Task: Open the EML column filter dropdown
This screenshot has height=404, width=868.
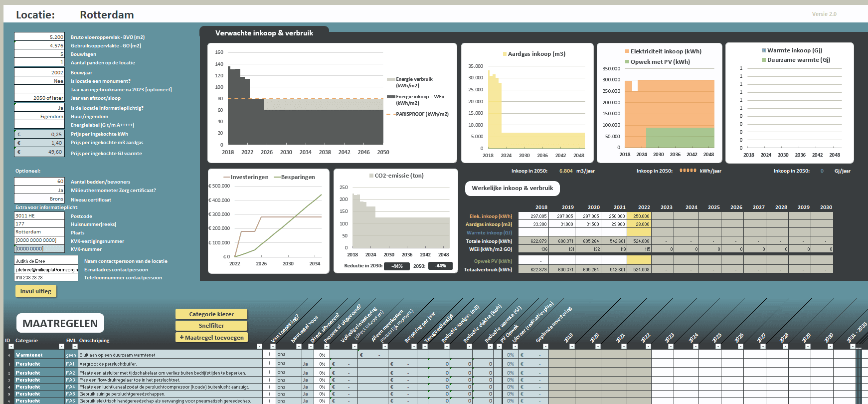Action: point(76,346)
